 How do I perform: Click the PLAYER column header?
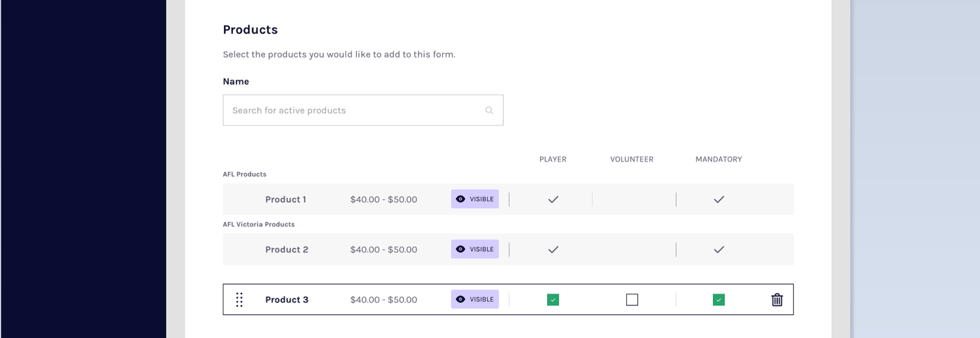pos(553,159)
